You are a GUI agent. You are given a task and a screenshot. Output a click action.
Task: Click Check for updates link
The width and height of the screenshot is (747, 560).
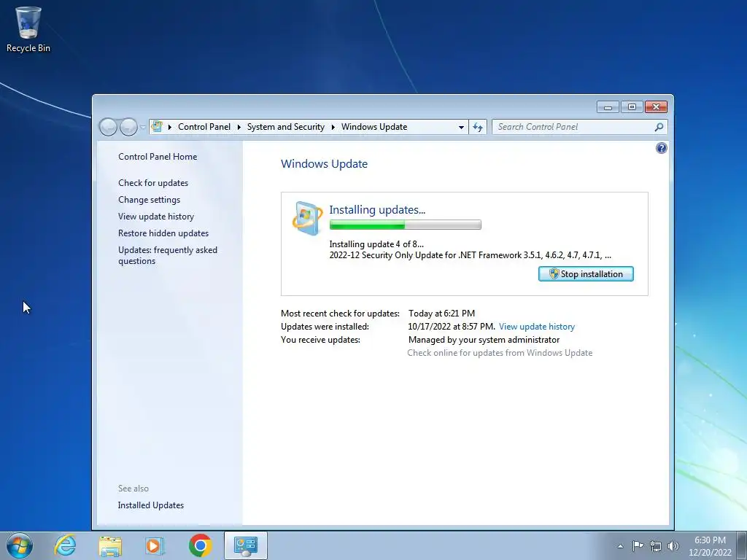(x=153, y=183)
